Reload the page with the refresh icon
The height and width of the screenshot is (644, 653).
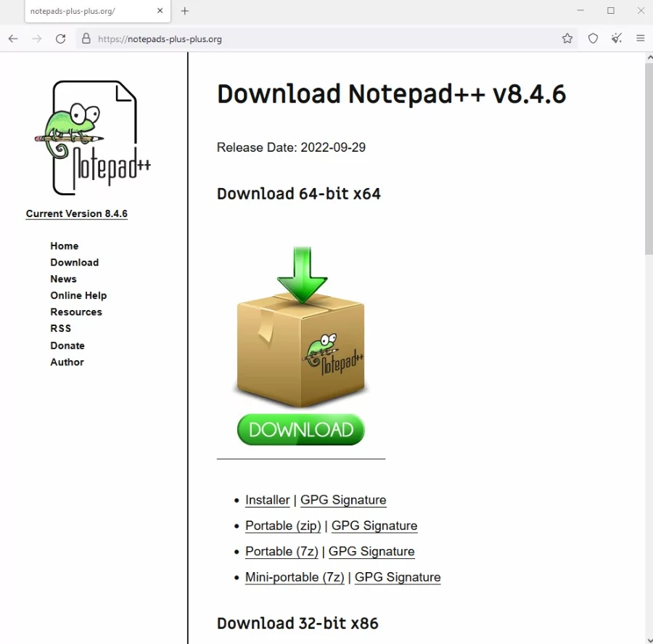(x=61, y=38)
